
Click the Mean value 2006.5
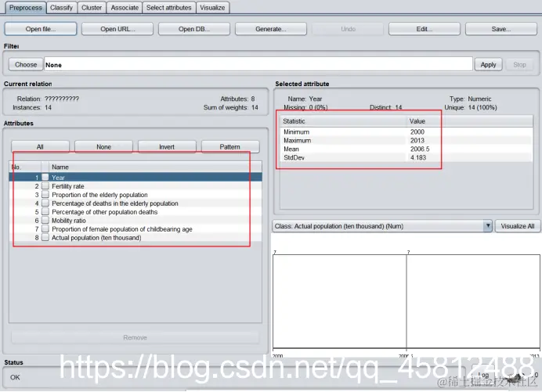420,149
